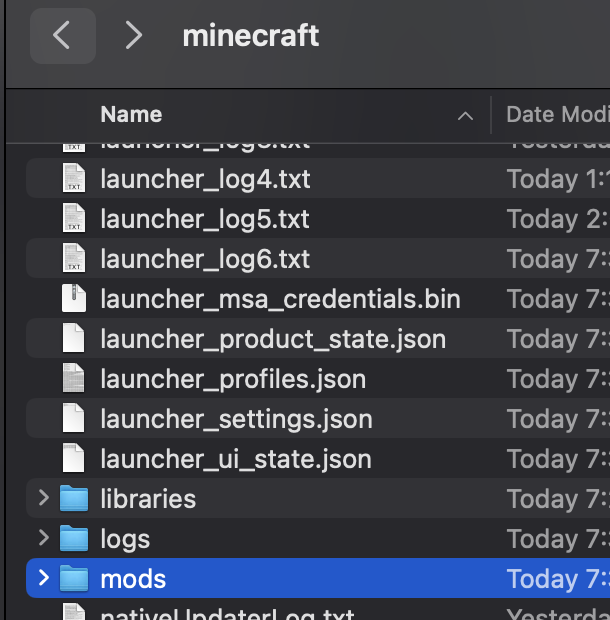
Task: Sort by the Name column header
Action: 131,115
